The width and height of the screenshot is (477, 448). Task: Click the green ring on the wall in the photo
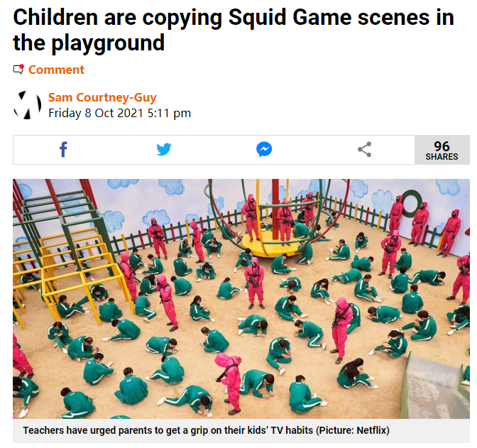coord(412,203)
